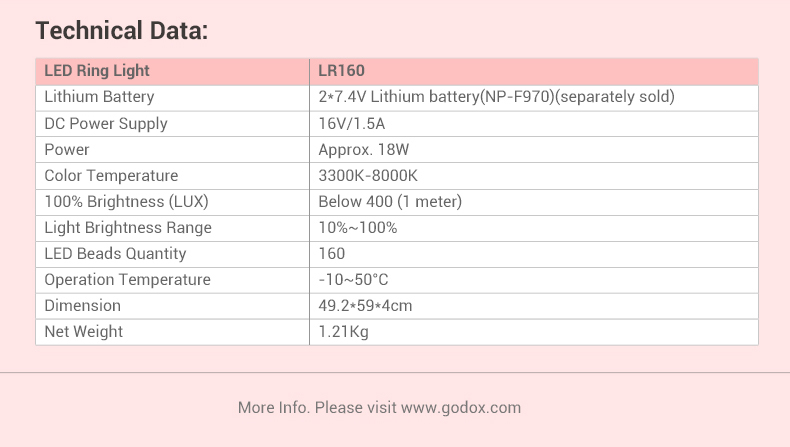Viewport: 790px width, 447px height.
Task: Click the LED Beads Quantity label
Action: [x=115, y=253]
